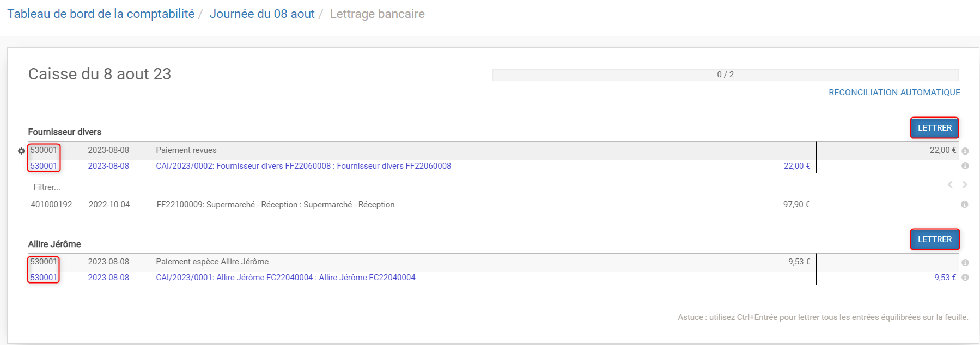Image resolution: width=980 pixels, height=345 pixels.
Task: Select FF22100009 Supermarché - Réception line
Action: (421, 205)
